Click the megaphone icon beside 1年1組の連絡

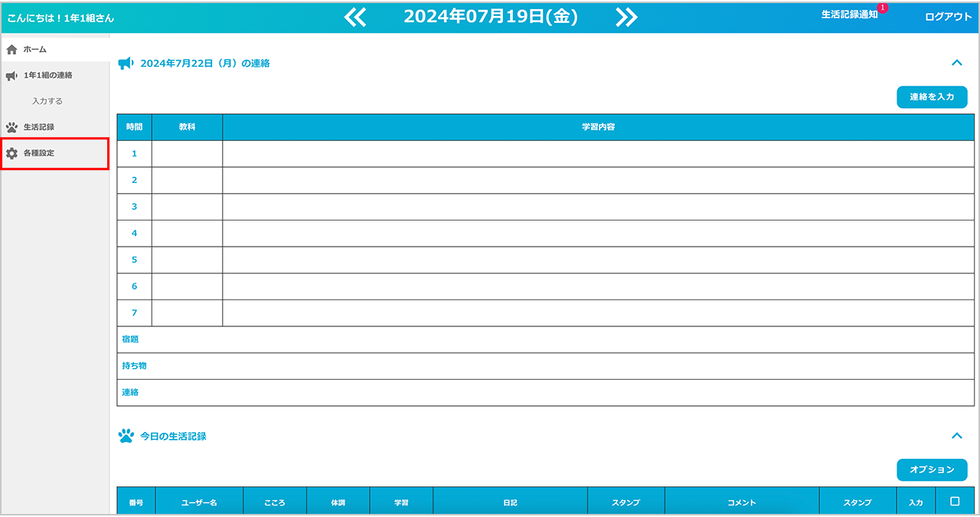click(11, 75)
